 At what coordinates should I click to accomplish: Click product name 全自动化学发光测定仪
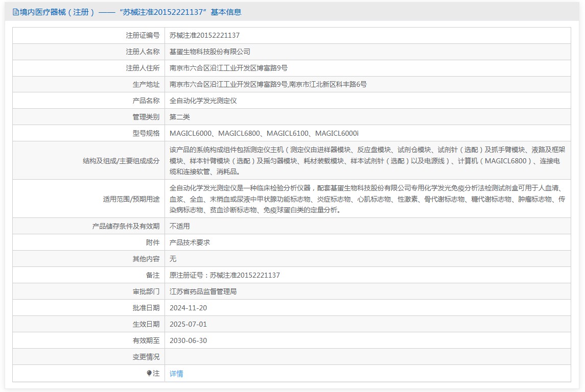pos(203,101)
